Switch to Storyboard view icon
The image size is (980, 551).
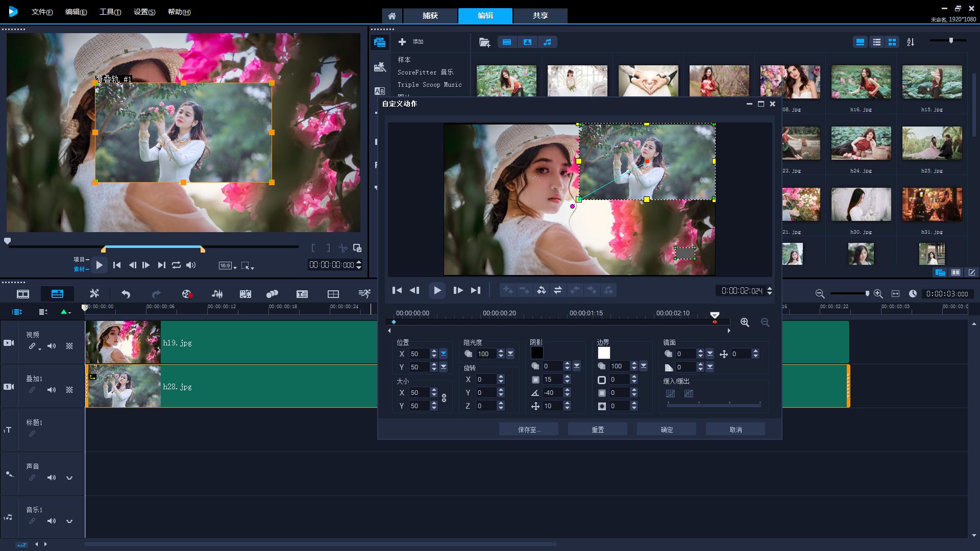[x=23, y=294]
